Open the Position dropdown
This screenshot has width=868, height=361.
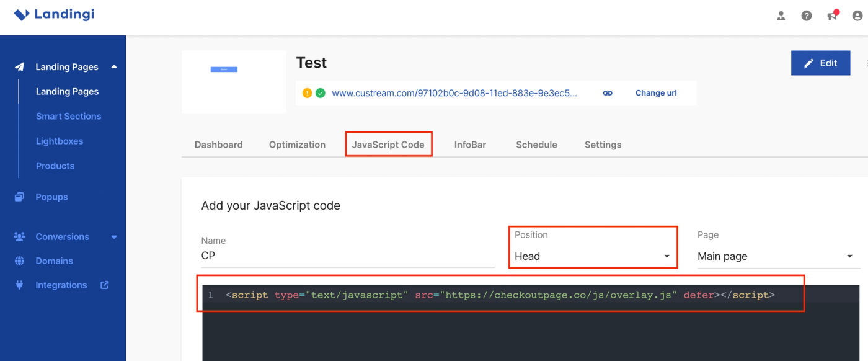pyautogui.click(x=592, y=256)
